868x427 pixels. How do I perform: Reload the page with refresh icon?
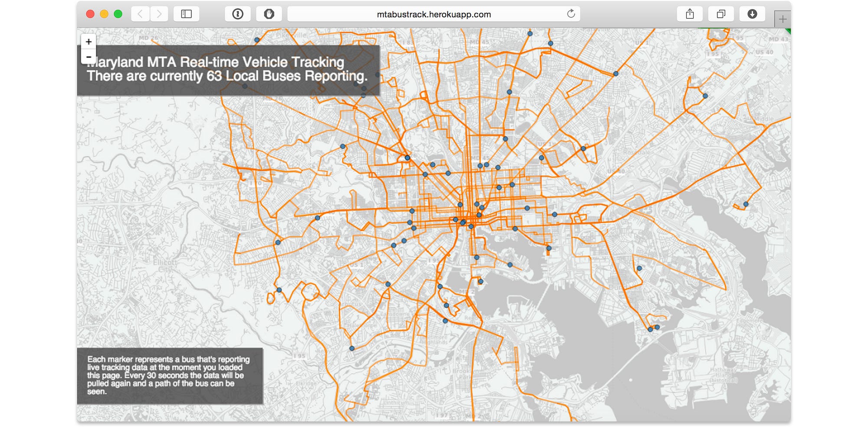[x=571, y=14]
